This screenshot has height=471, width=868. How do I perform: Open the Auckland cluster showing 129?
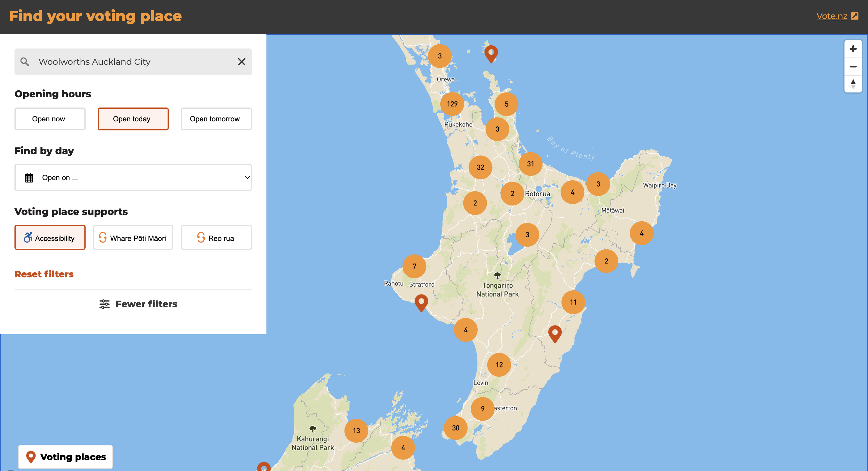(x=452, y=104)
